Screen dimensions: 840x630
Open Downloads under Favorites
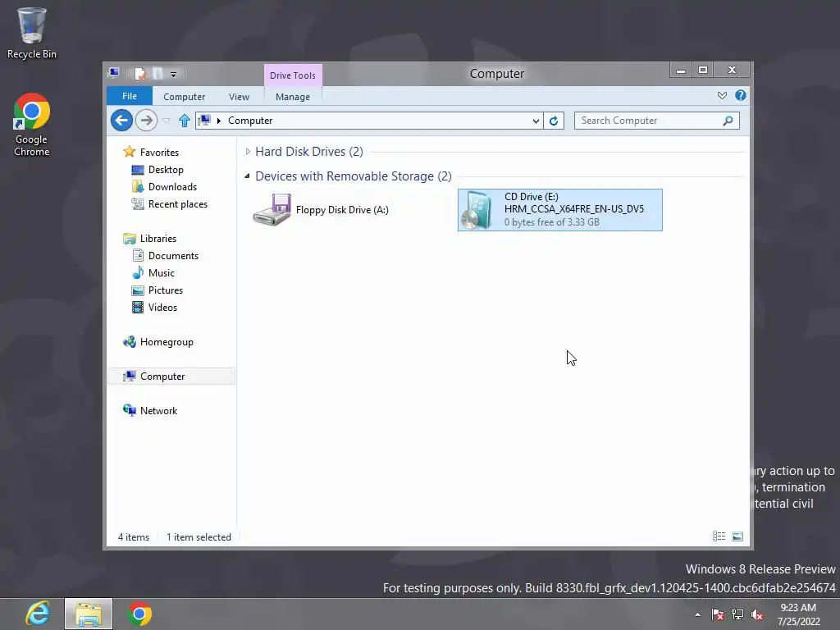pos(172,186)
